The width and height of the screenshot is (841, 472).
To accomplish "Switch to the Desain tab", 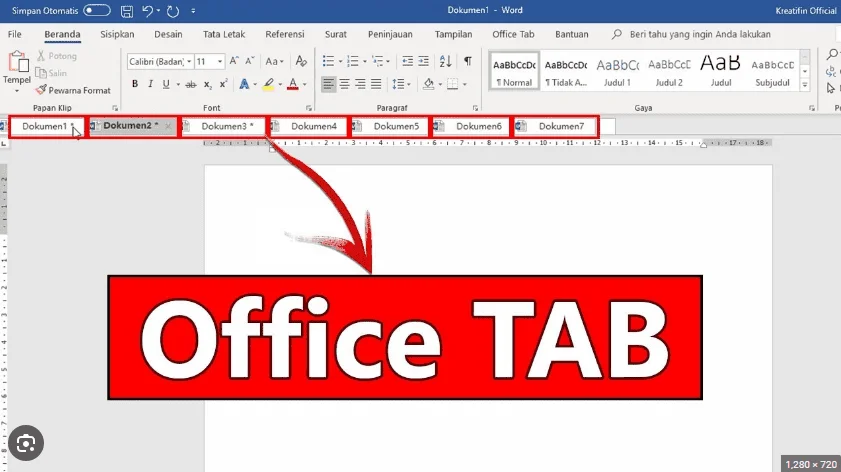I will click(x=168, y=34).
